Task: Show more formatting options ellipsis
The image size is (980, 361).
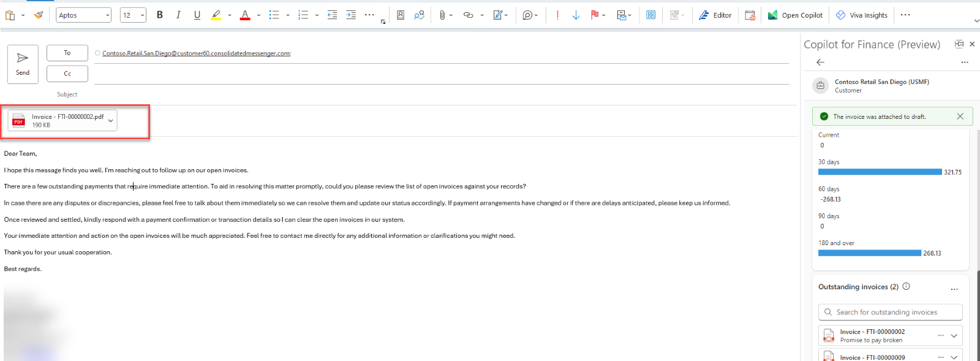Action: tap(369, 15)
